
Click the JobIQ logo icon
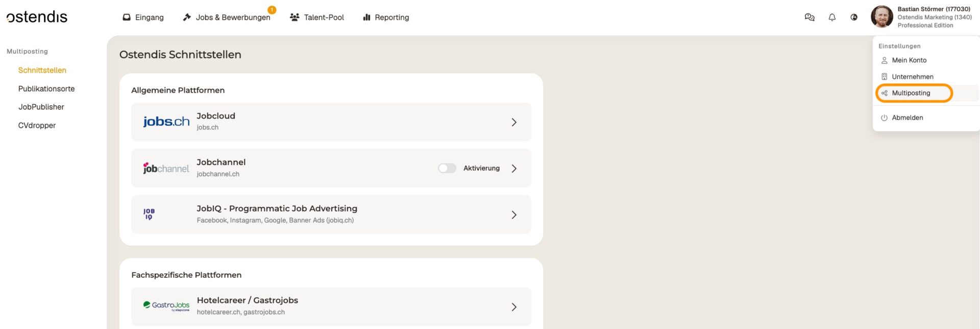click(149, 214)
